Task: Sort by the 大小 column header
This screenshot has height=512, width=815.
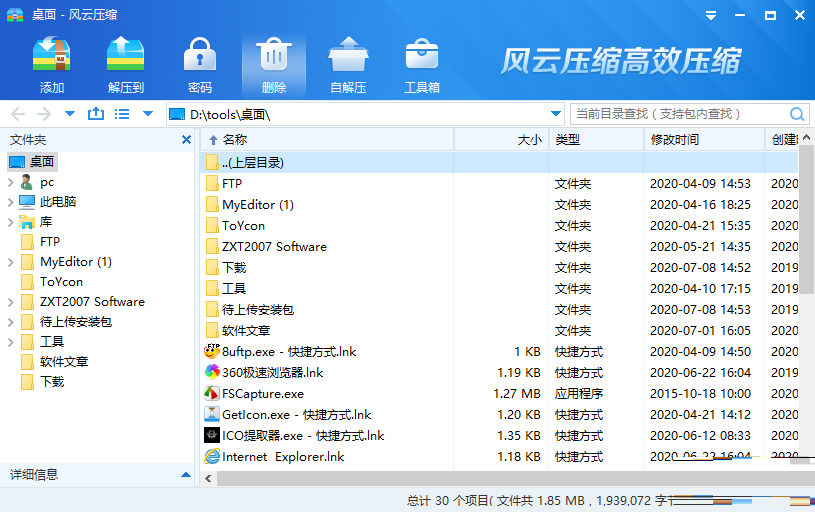Action: [502, 139]
